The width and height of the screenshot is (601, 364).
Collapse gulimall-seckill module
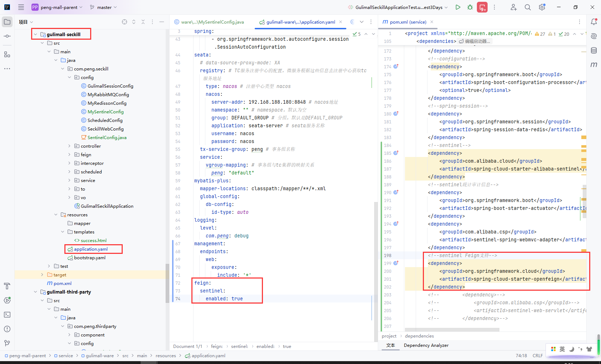tap(35, 34)
